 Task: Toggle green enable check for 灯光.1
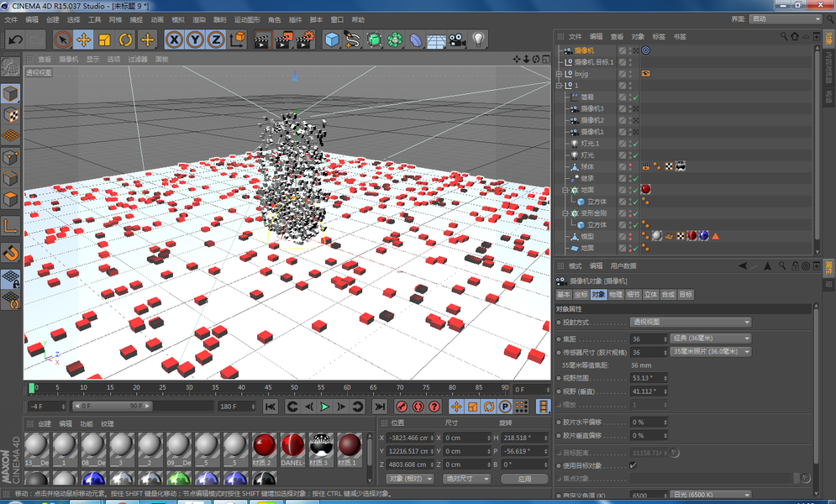tap(635, 144)
